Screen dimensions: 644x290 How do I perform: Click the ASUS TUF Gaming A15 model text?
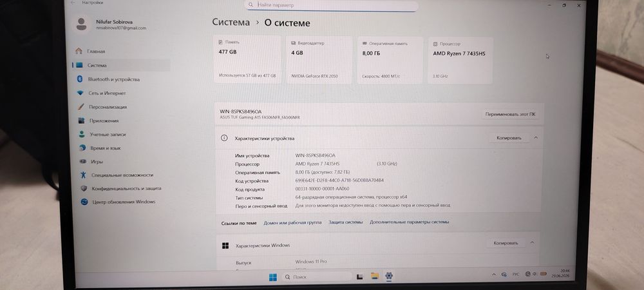[x=260, y=117]
